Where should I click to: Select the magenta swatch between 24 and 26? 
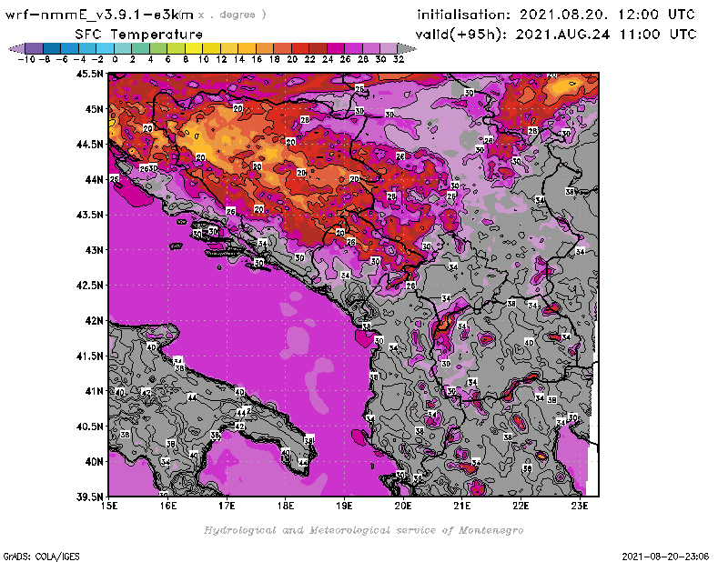336,49
